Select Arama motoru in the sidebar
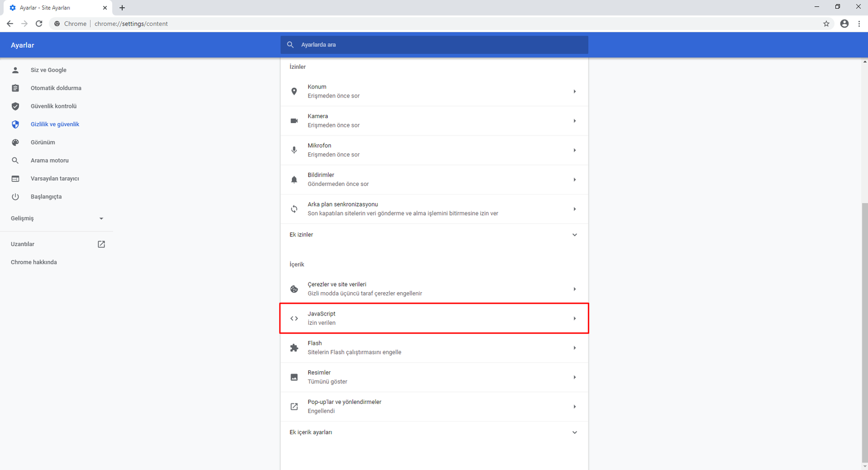Image resolution: width=868 pixels, height=470 pixels. pos(49,160)
